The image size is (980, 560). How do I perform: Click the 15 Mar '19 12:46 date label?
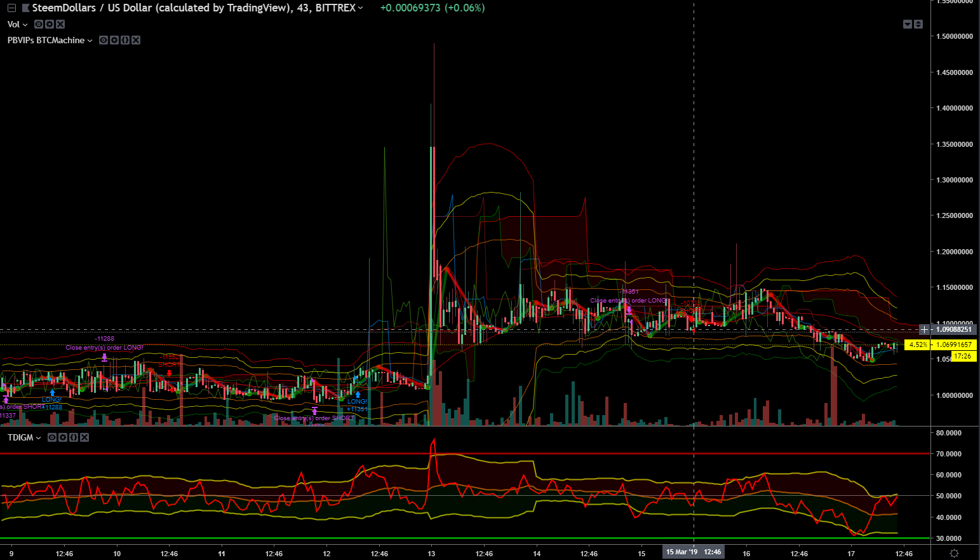tap(694, 552)
